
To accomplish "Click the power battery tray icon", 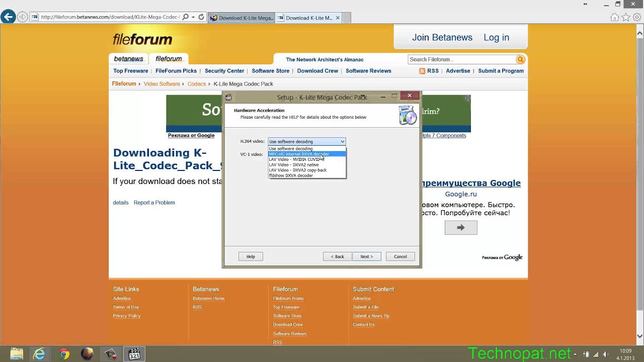I will coord(586,354).
